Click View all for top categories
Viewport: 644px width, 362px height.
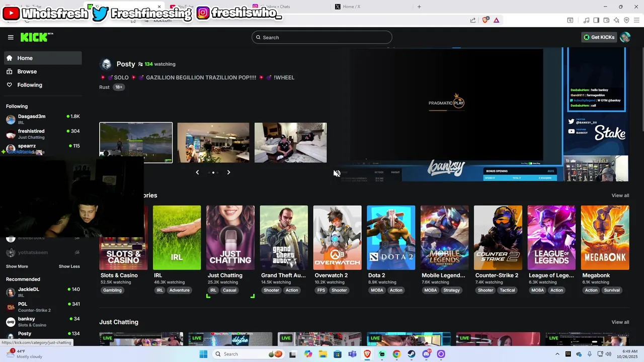click(620, 195)
